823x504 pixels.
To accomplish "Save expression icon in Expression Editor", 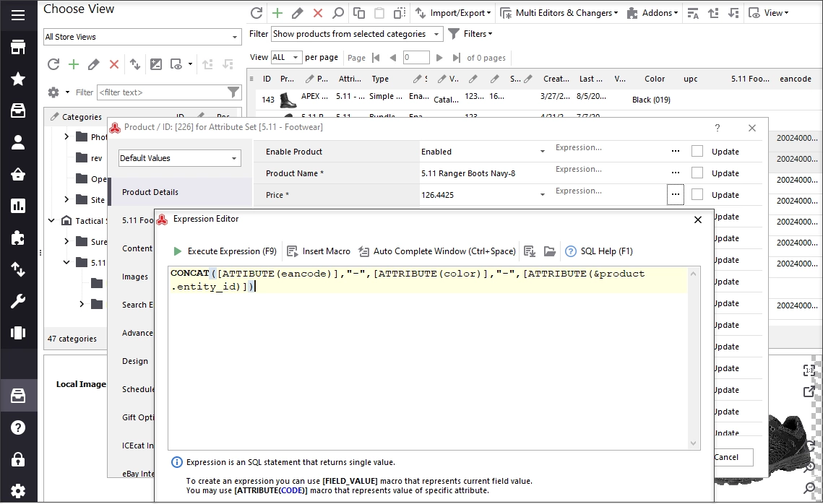I will click(x=530, y=252).
